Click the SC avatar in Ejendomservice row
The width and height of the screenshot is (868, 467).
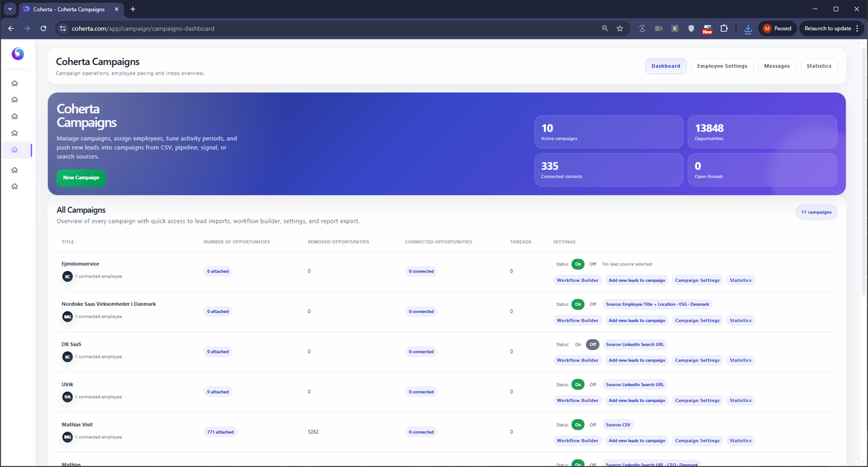click(x=67, y=276)
